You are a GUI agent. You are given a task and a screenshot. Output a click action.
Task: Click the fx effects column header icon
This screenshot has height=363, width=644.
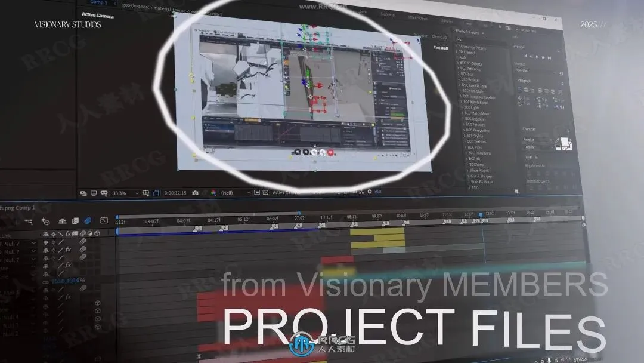tap(68, 234)
